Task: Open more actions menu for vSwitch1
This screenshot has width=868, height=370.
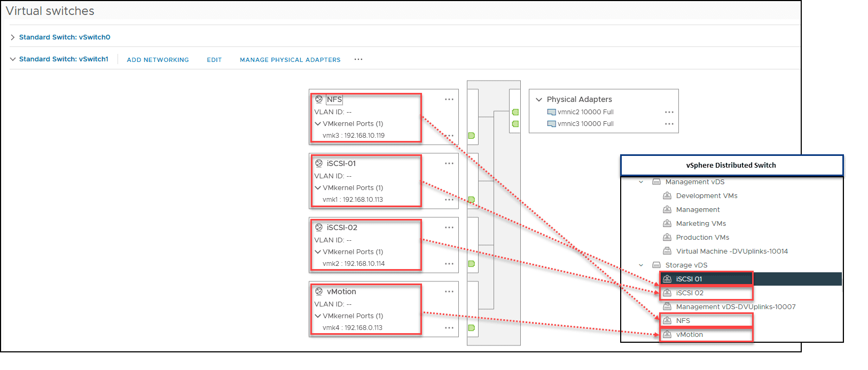Action: (x=358, y=59)
